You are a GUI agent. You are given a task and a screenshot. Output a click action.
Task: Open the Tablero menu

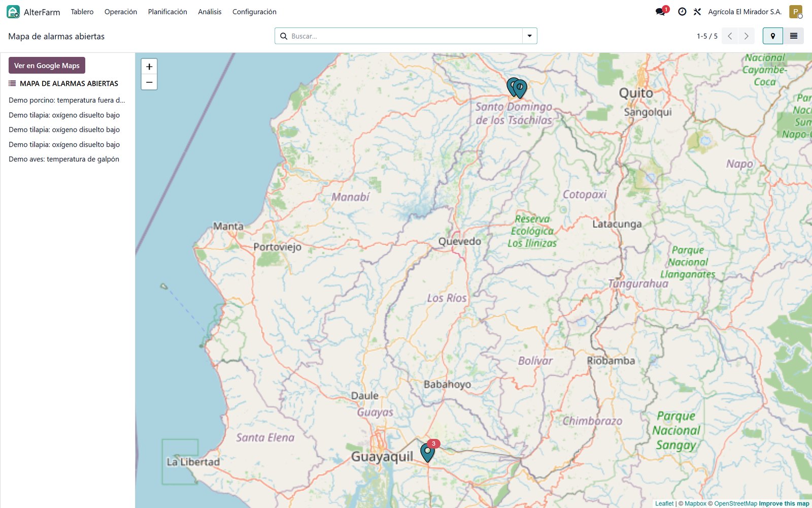(82, 12)
